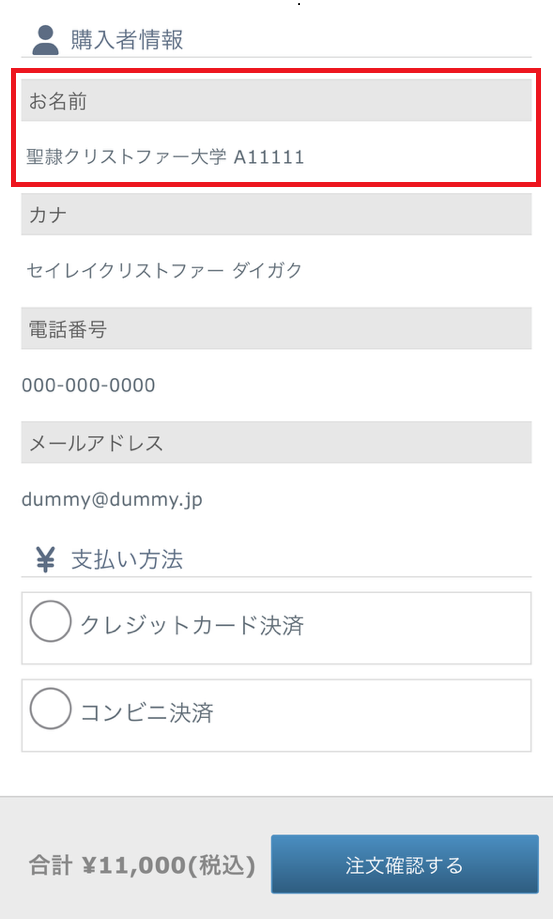Click the person icon beside 購入者情報
The image size is (553, 919).
pos(45,40)
